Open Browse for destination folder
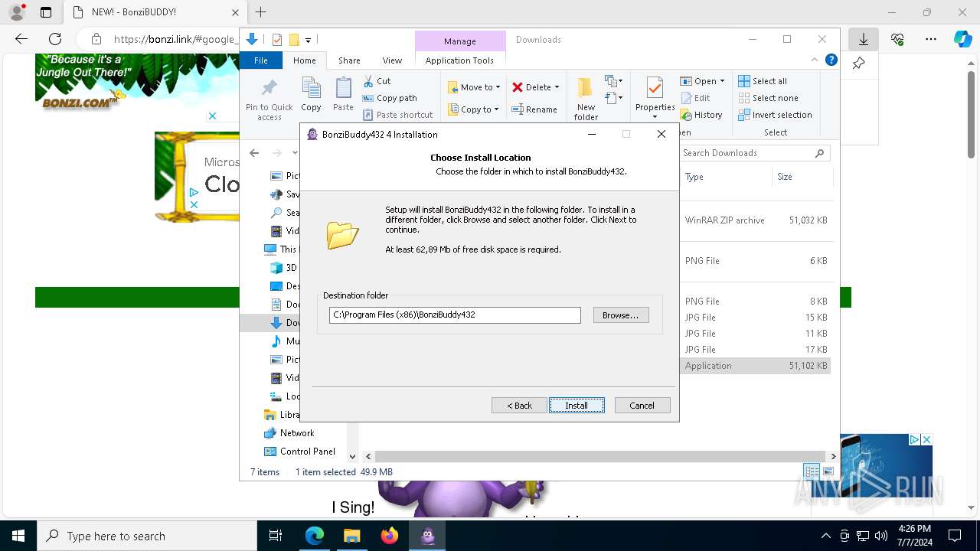Screen dimensions: 980x551 (x=621, y=315)
